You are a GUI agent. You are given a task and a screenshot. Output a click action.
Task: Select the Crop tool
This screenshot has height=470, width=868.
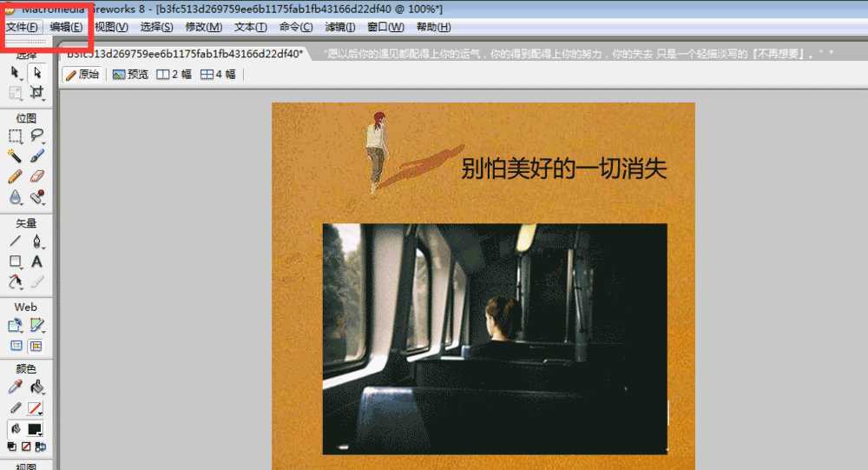[37, 92]
